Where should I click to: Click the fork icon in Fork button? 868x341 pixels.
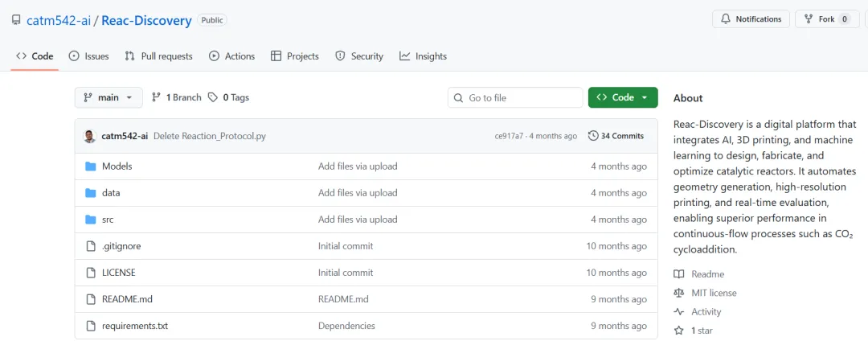click(809, 19)
